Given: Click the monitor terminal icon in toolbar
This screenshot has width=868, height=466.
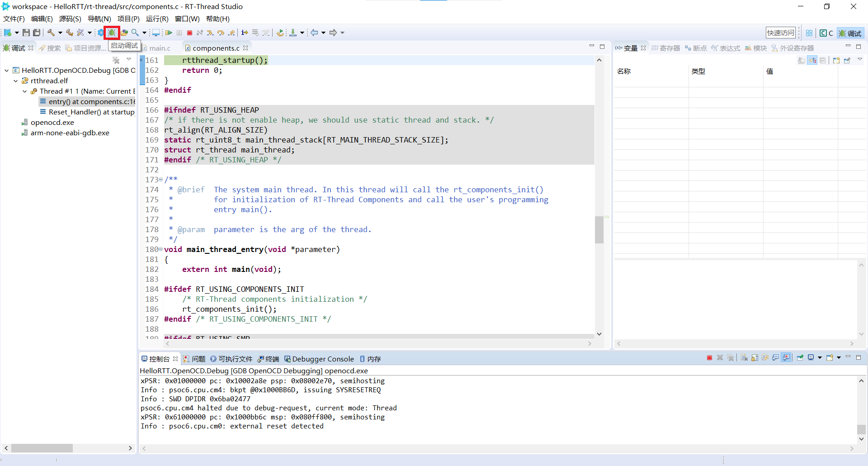Looking at the screenshot, I should click(156, 33).
